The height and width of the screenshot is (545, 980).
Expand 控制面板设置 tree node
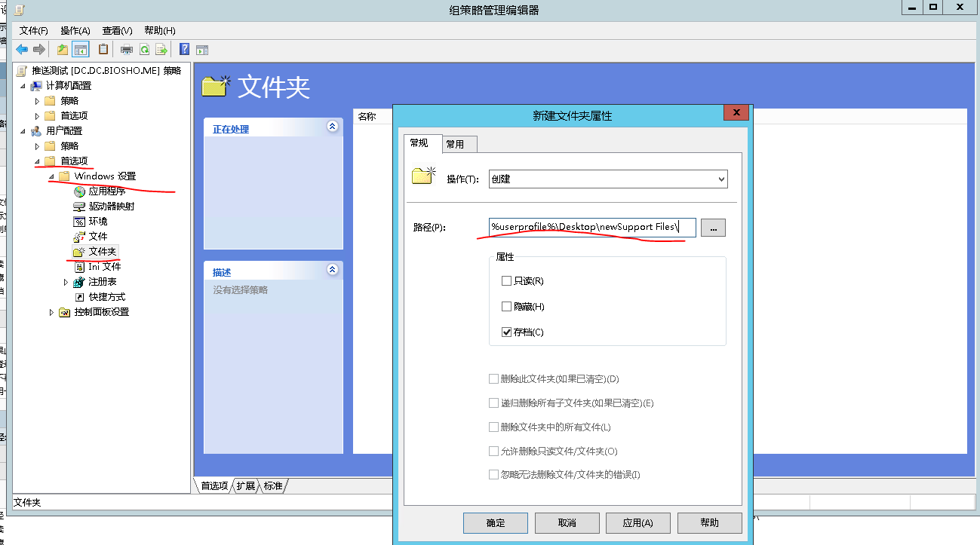pos(51,312)
